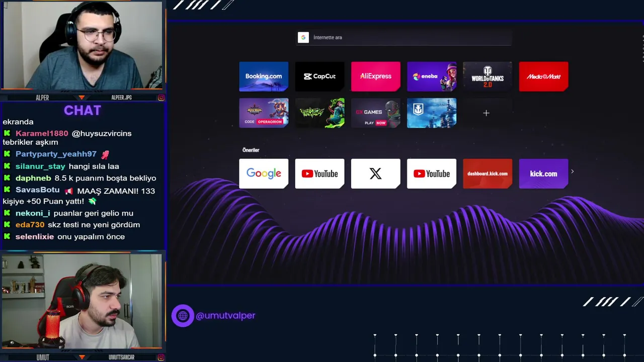Viewport: 644px width, 362px height.
Task: Click username eda730 in chat
Action: (x=30, y=225)
